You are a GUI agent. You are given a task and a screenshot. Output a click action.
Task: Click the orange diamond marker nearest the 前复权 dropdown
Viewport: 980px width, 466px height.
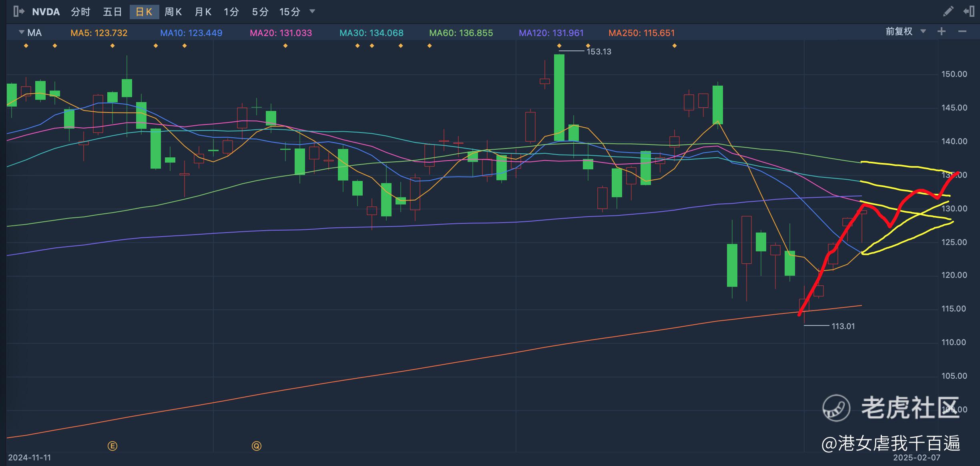pos(675,46)
